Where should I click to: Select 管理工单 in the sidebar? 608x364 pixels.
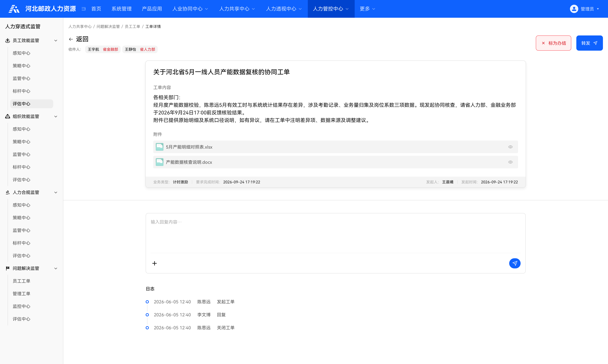point(22,294)
